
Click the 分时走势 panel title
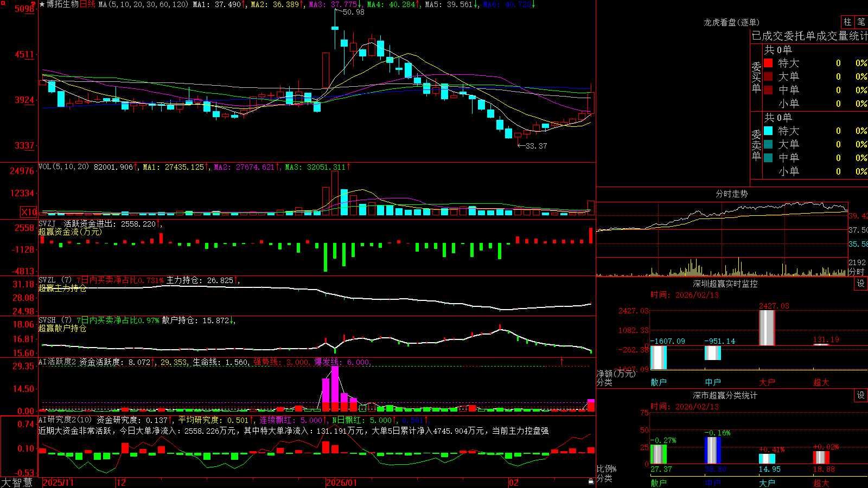click(x=731, y=194)
